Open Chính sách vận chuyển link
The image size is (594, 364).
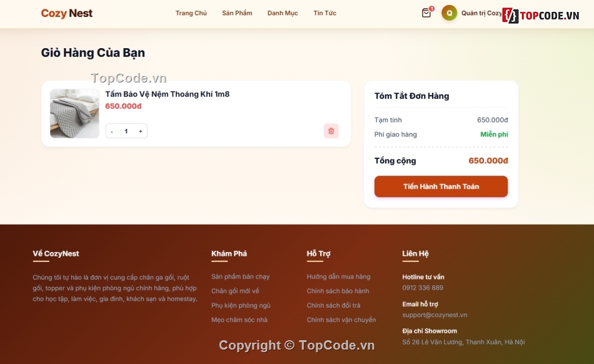click(341, 320)
